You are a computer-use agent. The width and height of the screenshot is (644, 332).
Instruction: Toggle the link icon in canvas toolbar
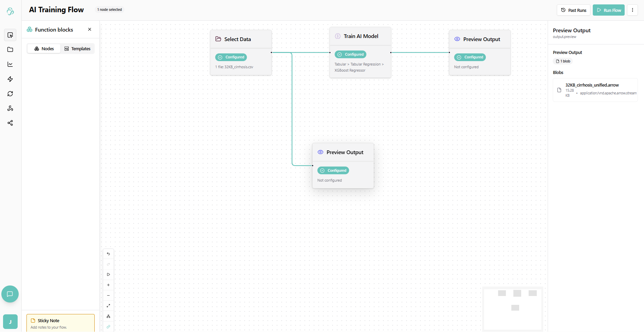[109, 327]
